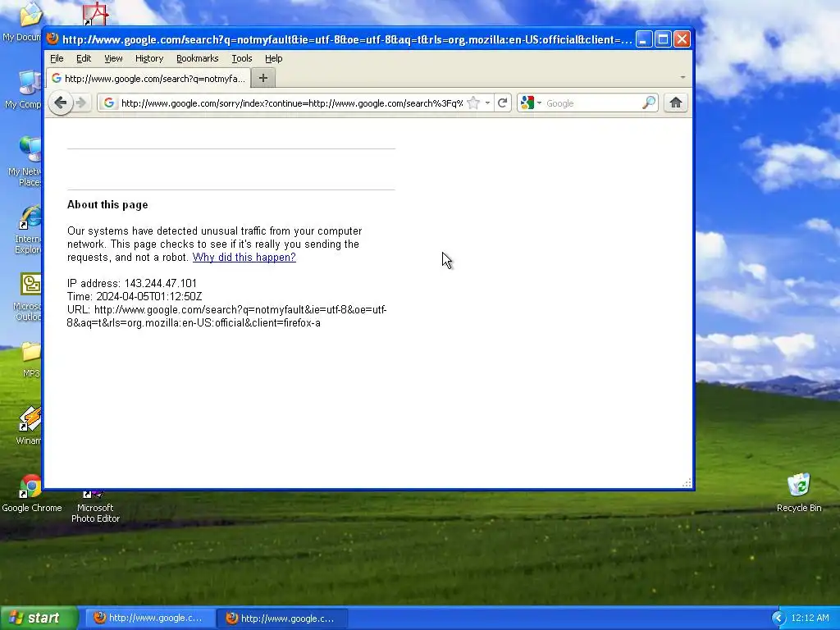This screenshot has width=840, height=630.
Task: Close the Firefox window
Action: [682, 39]
